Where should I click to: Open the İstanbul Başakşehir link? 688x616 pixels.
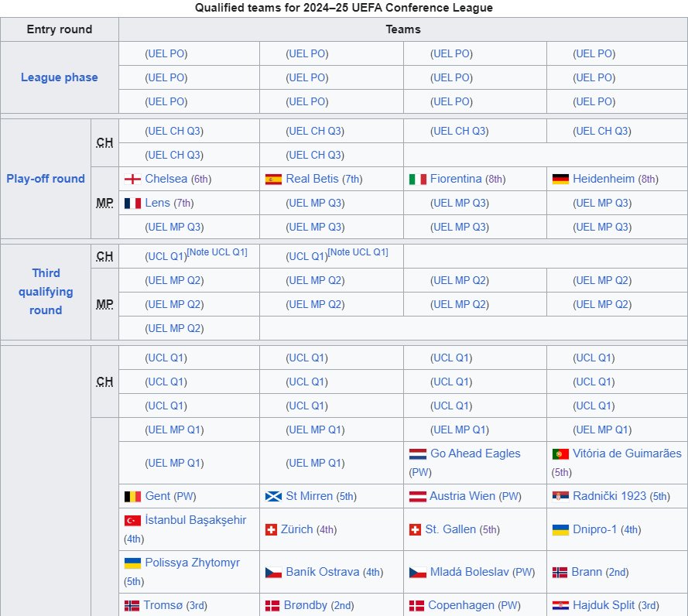point(196,520)
